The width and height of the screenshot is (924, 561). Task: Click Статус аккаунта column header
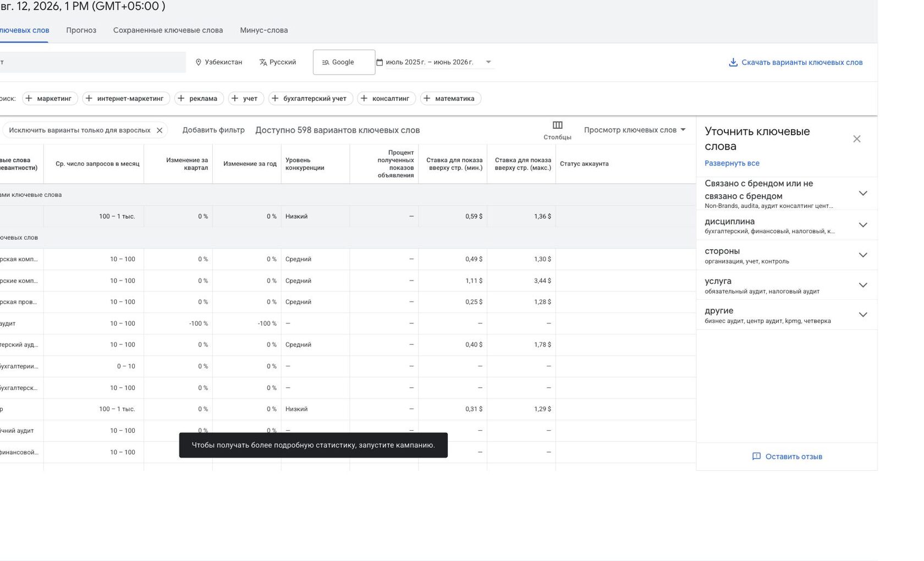584,164
